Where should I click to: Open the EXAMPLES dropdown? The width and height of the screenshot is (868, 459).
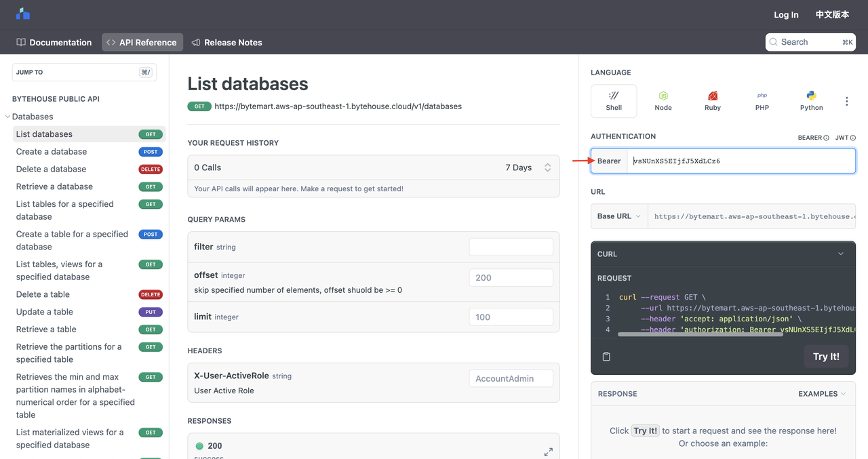[x=822, y=394]
